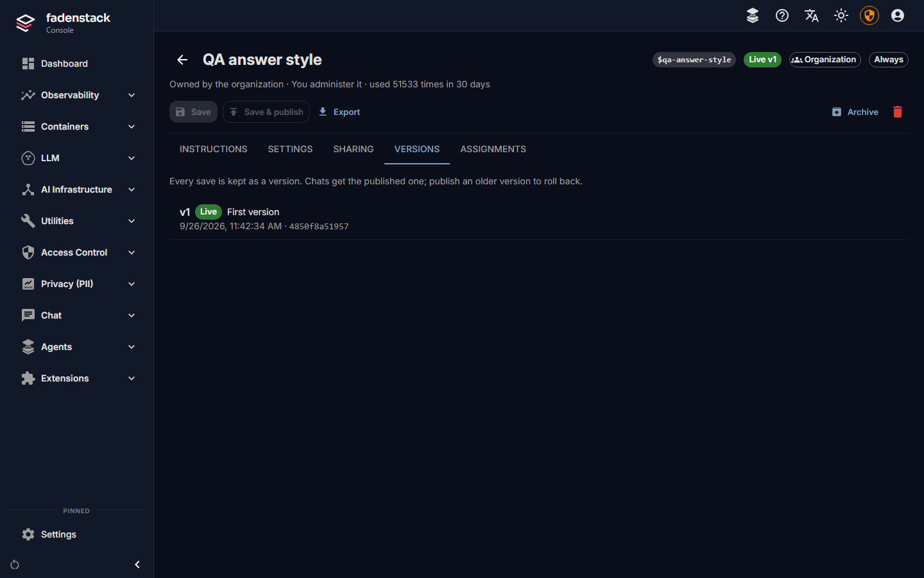
Task: Open pinned Settings item label
Action: point(58,534)
